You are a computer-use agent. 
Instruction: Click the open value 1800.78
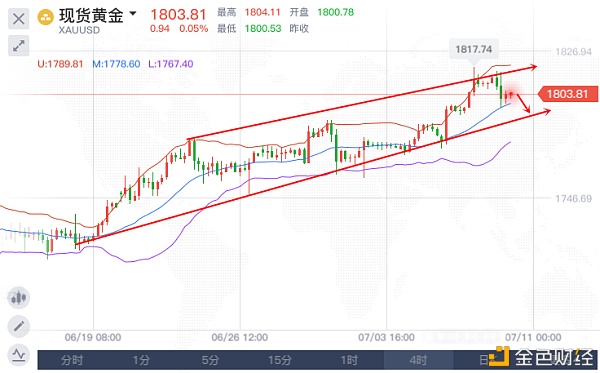tap(336, 12)
